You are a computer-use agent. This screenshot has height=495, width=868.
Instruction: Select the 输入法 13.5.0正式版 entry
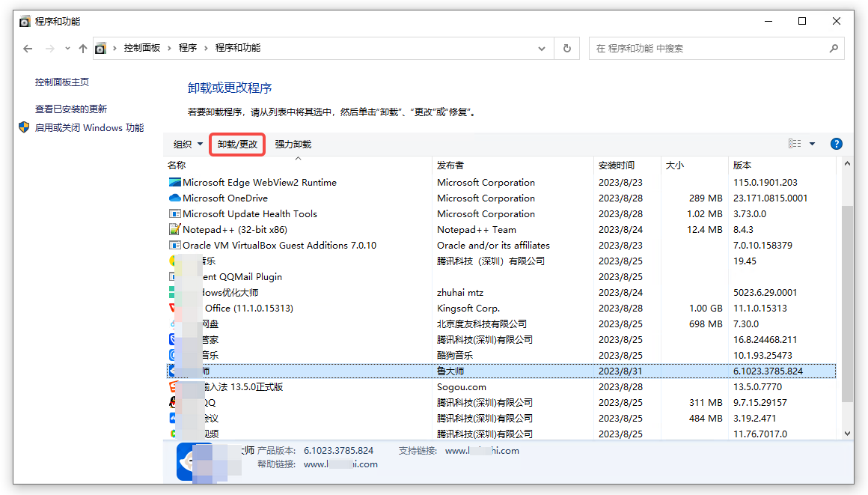click(x=501, y=387)
